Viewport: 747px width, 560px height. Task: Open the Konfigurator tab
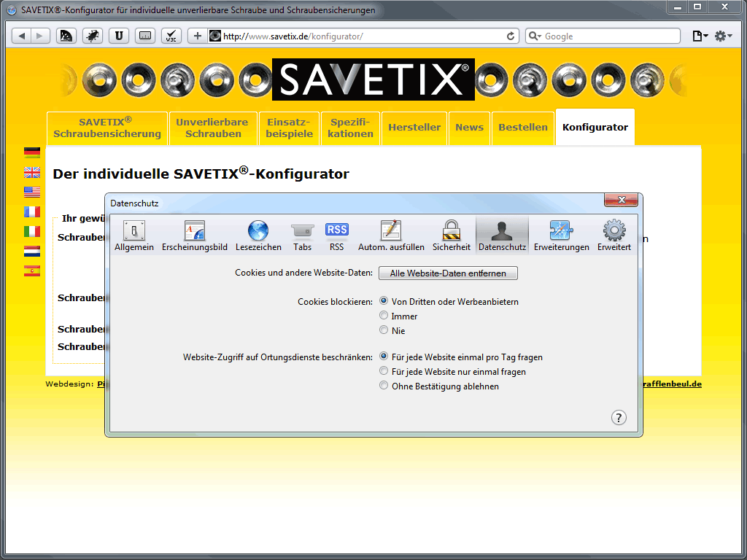pyautogui.click(x=595, y=127)
